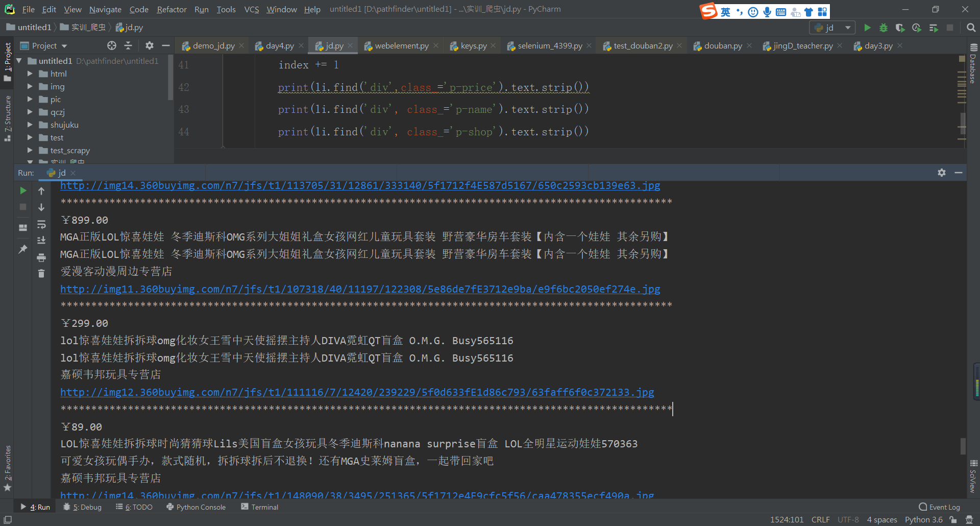This screenshot has width=980, height=526.
Task: Toggle tool window buttons at bottom-left corner
Action: 8,519
